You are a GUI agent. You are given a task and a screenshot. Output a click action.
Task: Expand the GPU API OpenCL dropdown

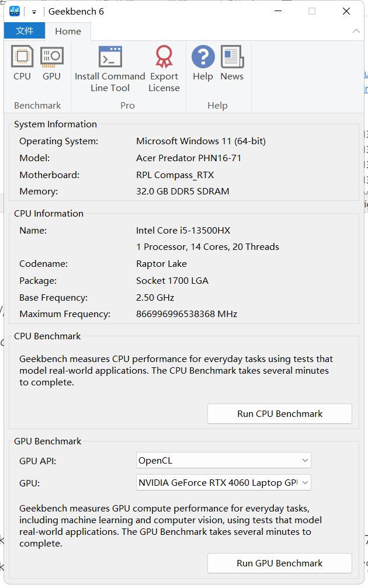coord(224,460)
